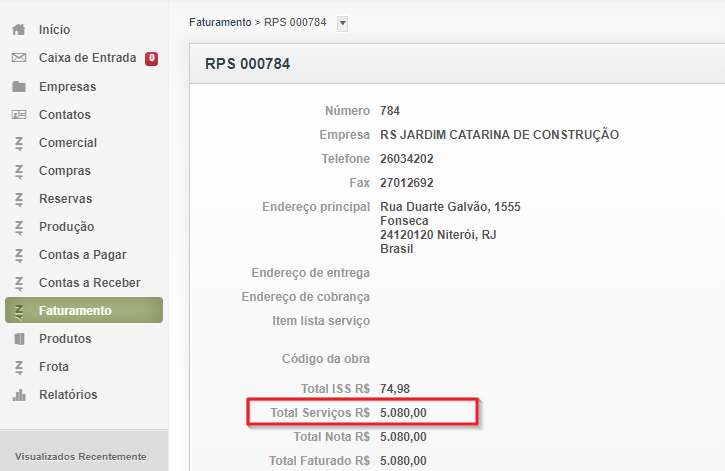Select the highlighted Faturamento menu item
This screenshot has width=725, height=471.
coord(75,311)
